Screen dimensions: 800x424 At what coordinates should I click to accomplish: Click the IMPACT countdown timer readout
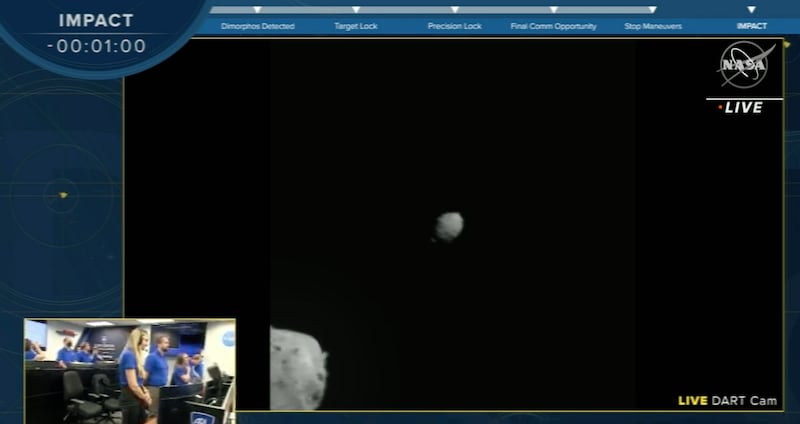96,46
